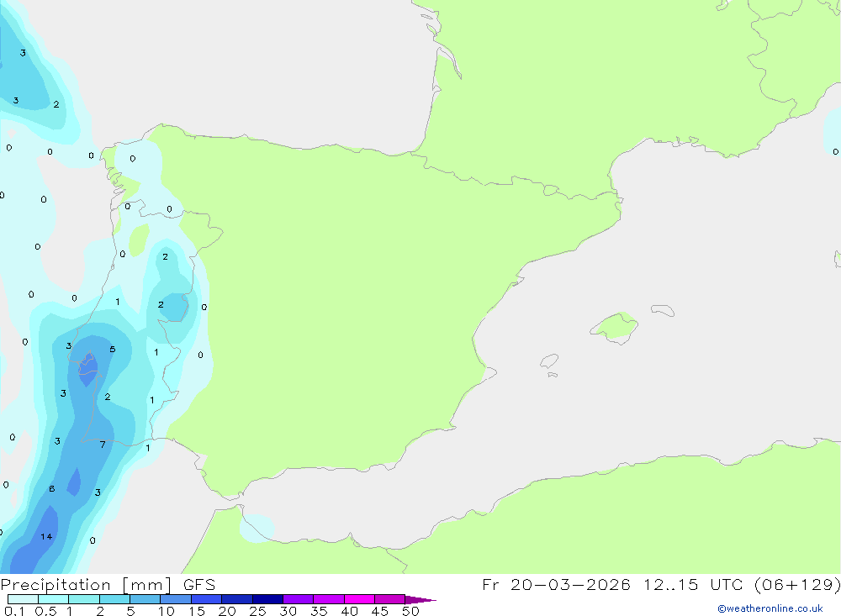
Task: Click the '5' precipitation value near Lisbon
Action: point(112,349)
